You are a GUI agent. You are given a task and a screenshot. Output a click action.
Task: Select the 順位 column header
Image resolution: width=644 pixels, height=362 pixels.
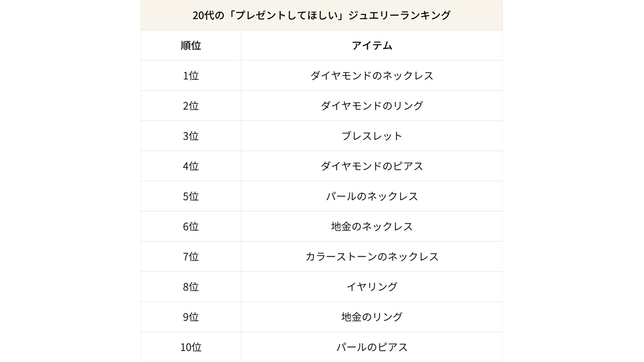[x=191, y=46]
